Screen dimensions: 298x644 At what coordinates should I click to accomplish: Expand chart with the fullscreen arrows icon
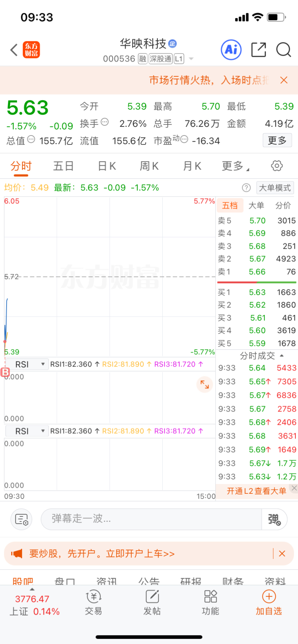point(204,385)
